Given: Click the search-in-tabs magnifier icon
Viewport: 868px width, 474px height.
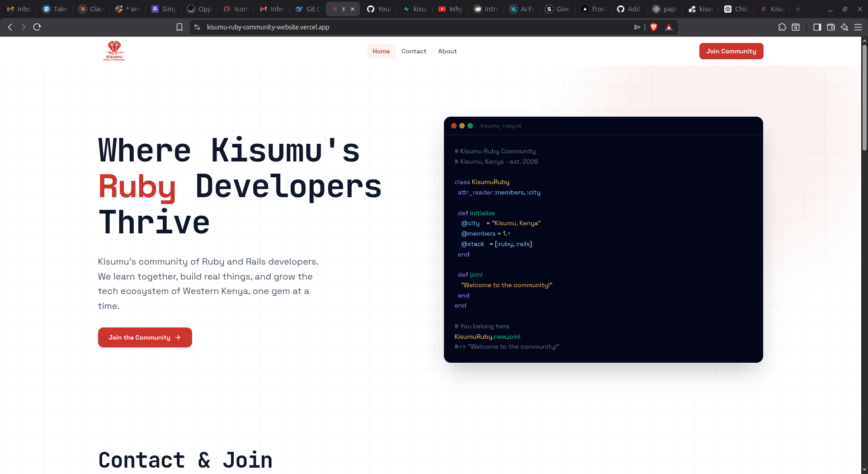Looking at the screenshot, I should pyautogui.click(x=796, y=27).
